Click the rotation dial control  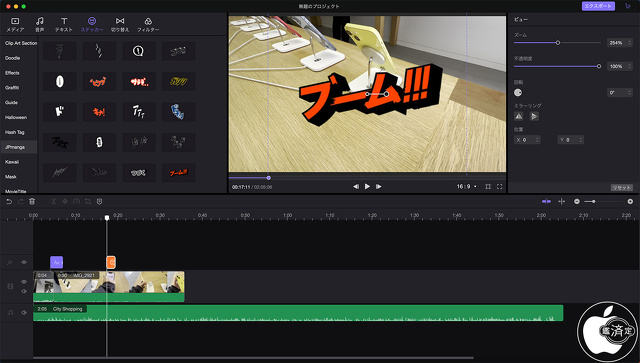point(518,93)
